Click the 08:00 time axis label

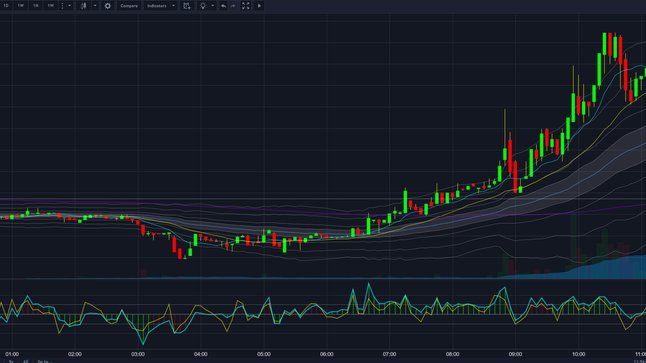click(452, 354)
